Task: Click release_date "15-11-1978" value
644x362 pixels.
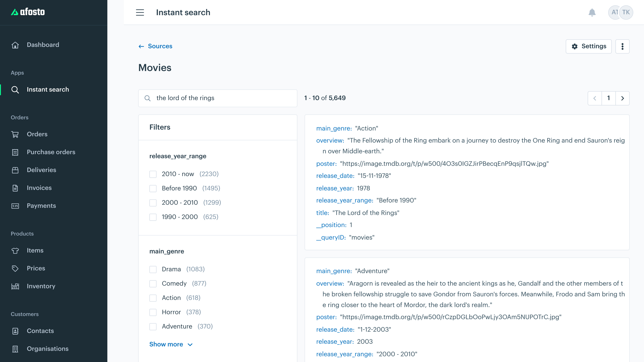Action: click(374, 176)
